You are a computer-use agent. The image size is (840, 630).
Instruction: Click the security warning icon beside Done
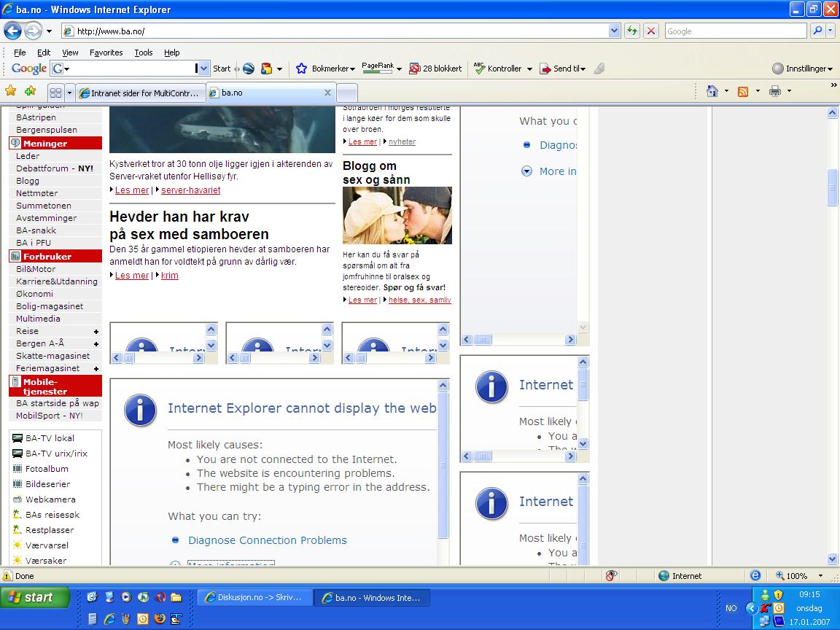point(7,576)
